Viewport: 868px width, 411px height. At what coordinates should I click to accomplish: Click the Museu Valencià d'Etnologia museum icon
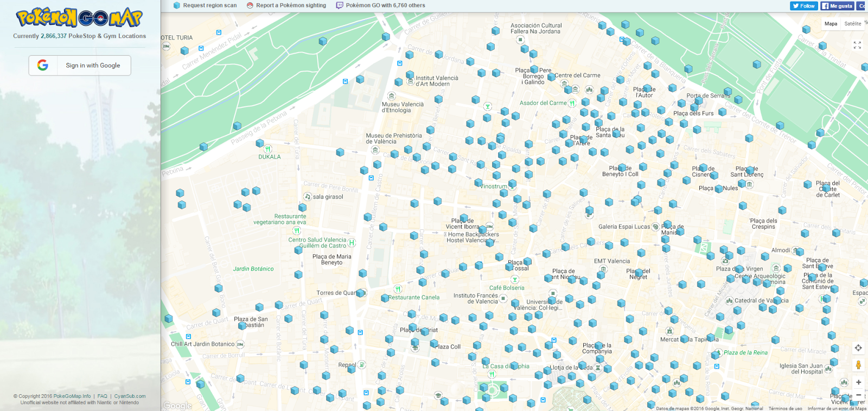pyautogui.click(x=392, y=96)
